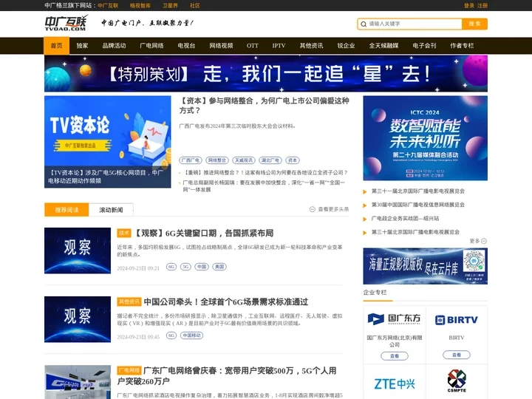532x399 pixels.
Task: Click 查看 button under 国广东方
Action: (x=395, y=356)
